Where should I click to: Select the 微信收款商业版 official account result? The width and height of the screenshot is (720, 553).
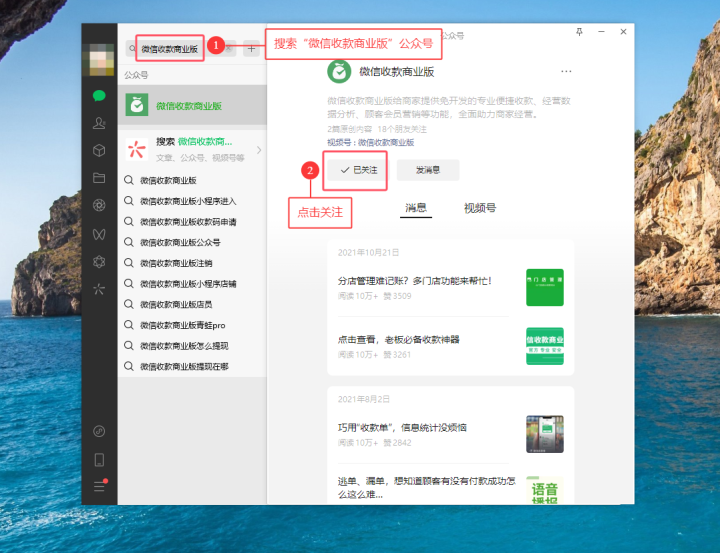(192, 105)
